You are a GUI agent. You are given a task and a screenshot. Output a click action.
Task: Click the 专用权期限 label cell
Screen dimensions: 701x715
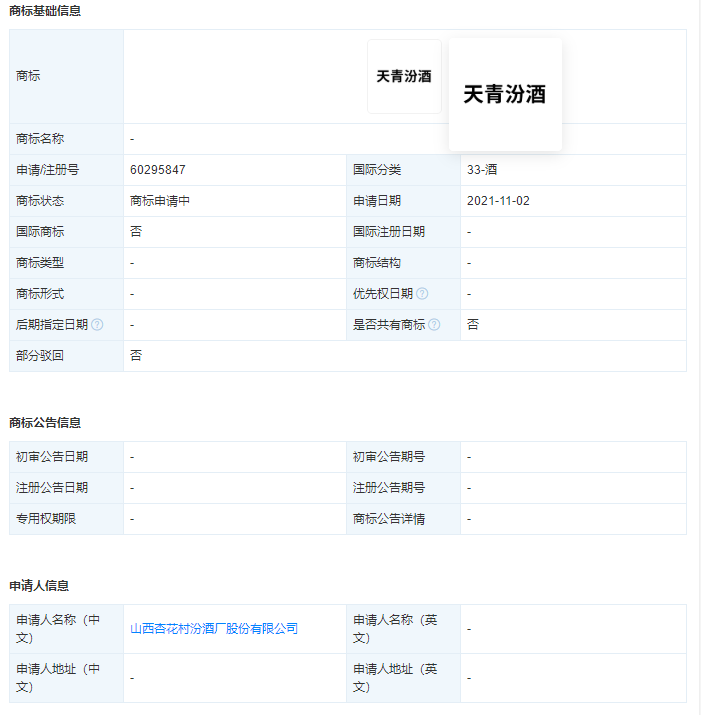coord(67,519)
